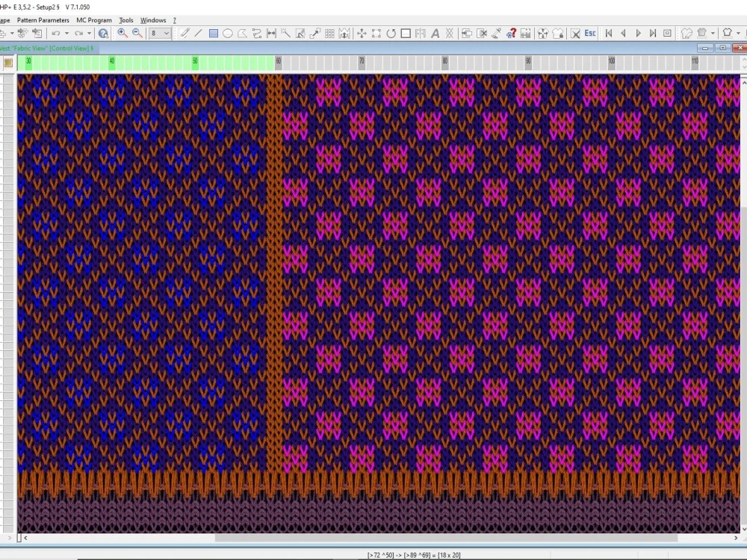Select the Pencil drawing tool

pos(184,33)
